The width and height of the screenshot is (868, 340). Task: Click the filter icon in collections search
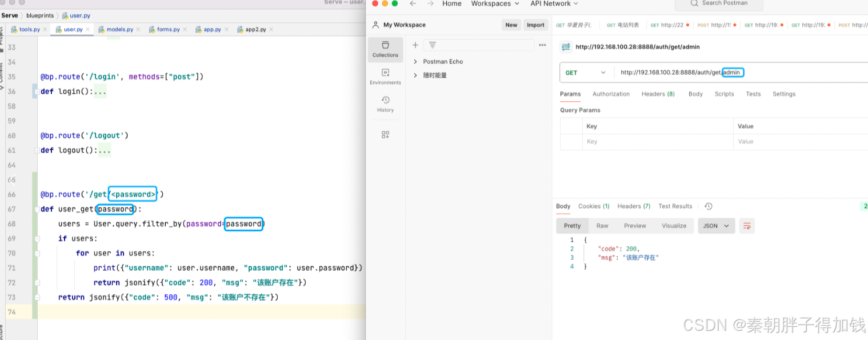point(433,45)
